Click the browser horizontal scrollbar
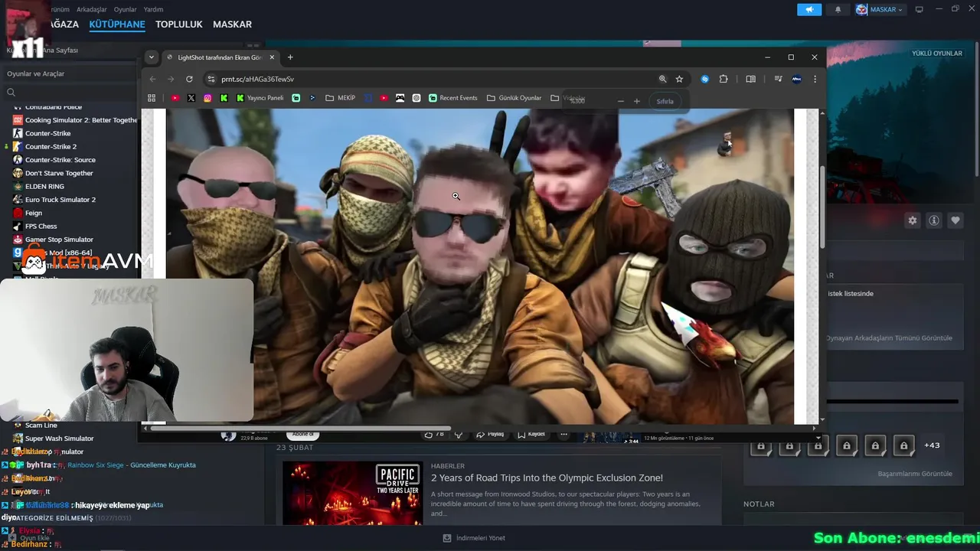Screen dimensions: 980x551 point(300,428)
